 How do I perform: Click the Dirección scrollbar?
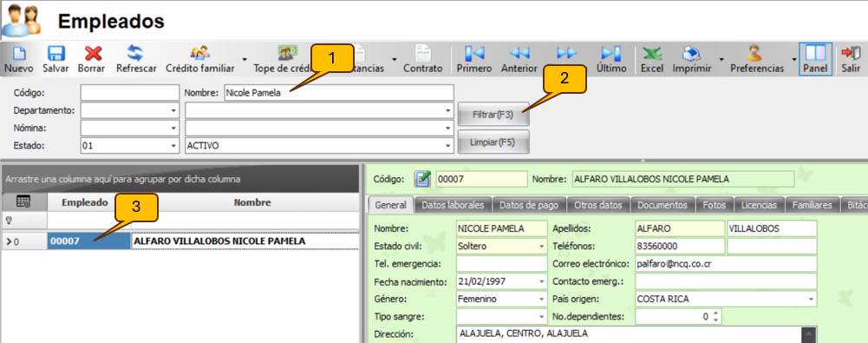pos(810,334)
